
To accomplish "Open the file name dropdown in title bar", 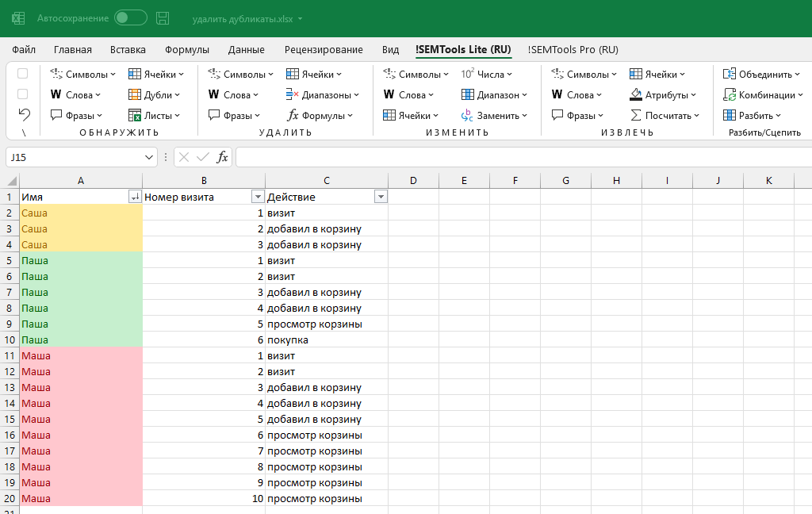I will [300, 19].
